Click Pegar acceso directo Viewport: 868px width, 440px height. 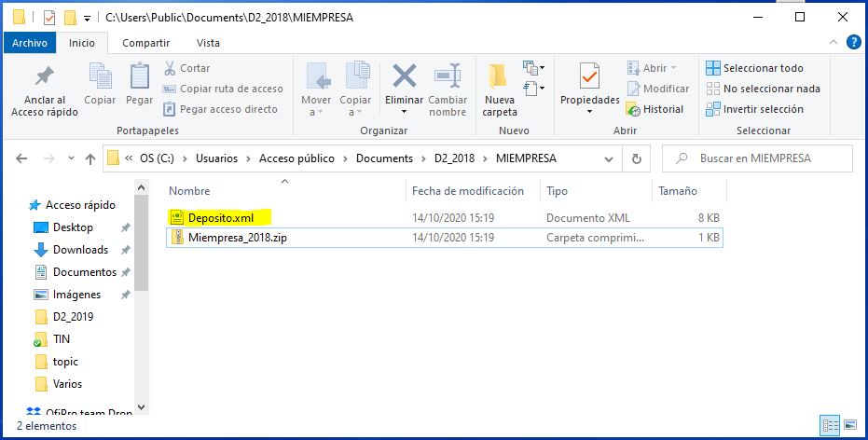click(220, 109)
